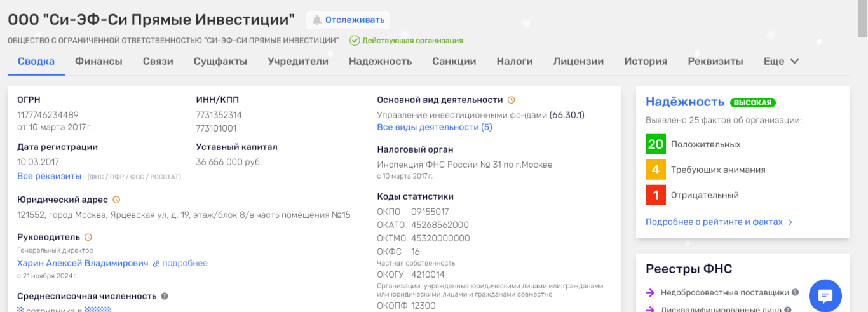Click the ОКФС code 16

(x=416, y=252)
